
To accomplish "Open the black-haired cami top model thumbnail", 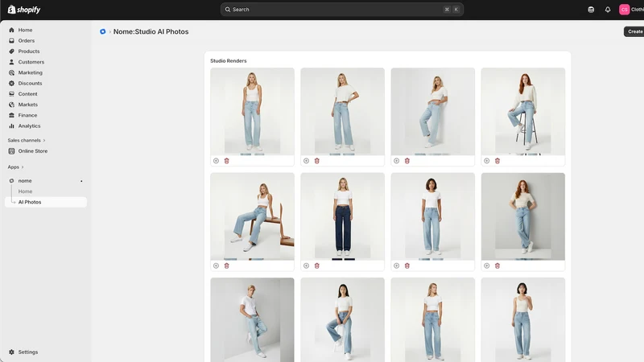I will point(522,320).
